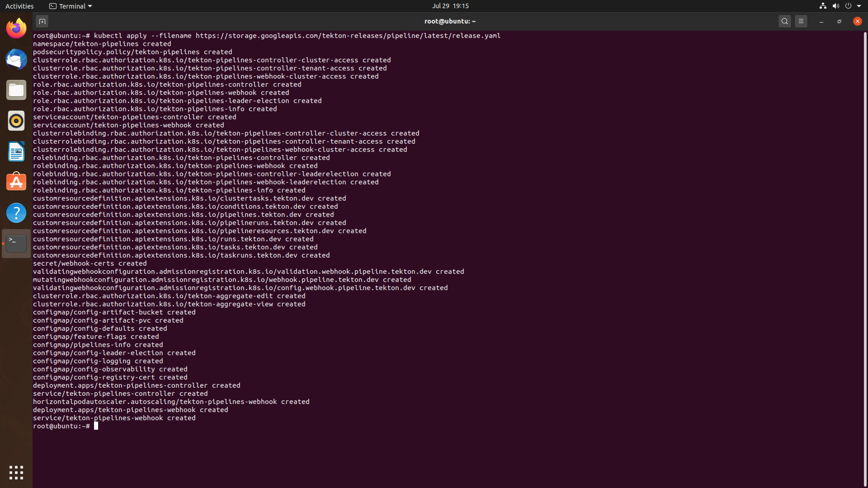Screen dimensions: 868x488
Task: Click the taskruns.tekton.dev CRD line
Action: click(181, 255)
